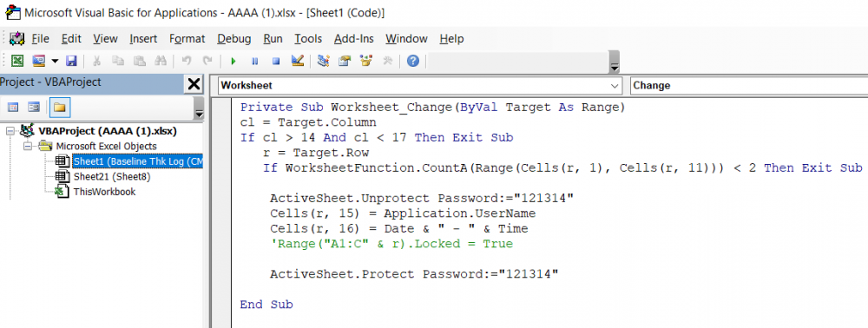Open the Edit menu
868x328 pixels.
71,39
